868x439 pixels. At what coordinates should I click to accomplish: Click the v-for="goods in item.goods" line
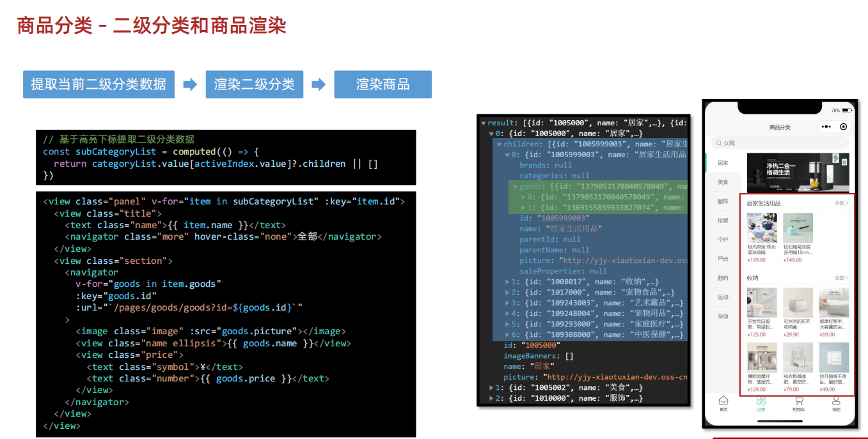pos(148,284)
